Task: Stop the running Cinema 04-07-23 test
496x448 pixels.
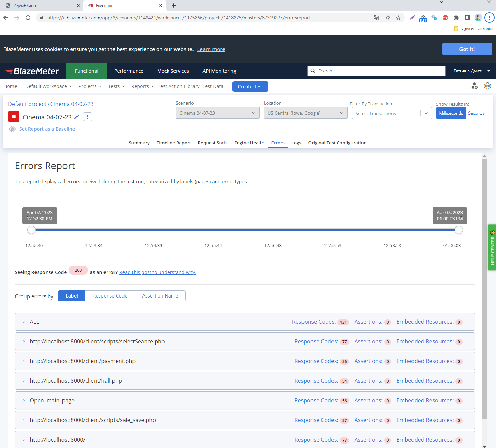Action: (13, 117)
